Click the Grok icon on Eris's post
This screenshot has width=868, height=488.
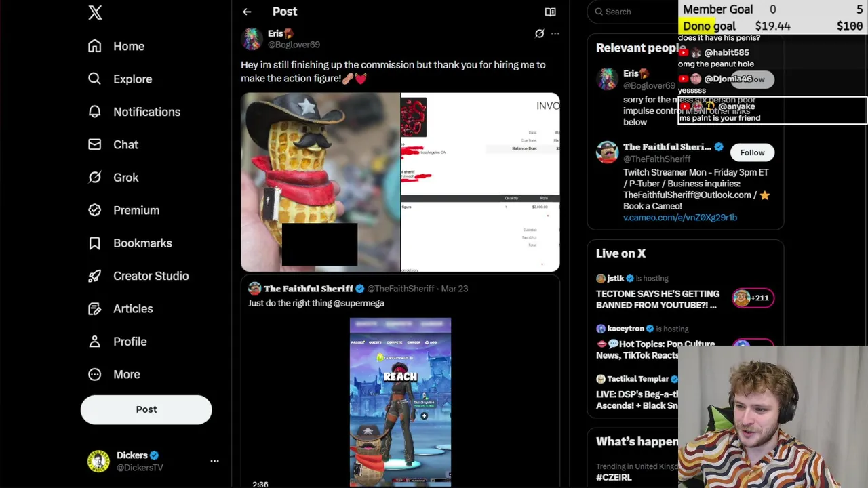pyautogui.click(x=539, y=33)
